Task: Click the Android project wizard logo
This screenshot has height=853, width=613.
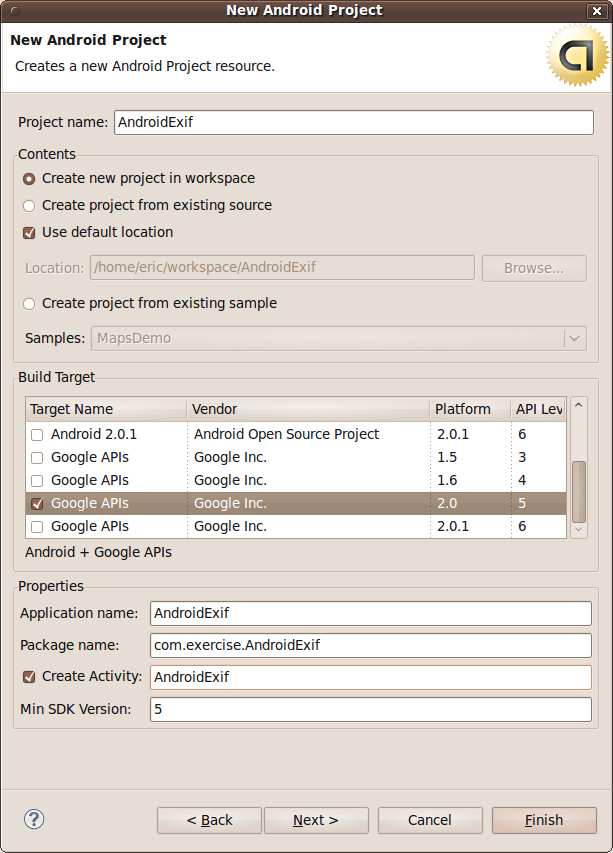Action: 577,56
